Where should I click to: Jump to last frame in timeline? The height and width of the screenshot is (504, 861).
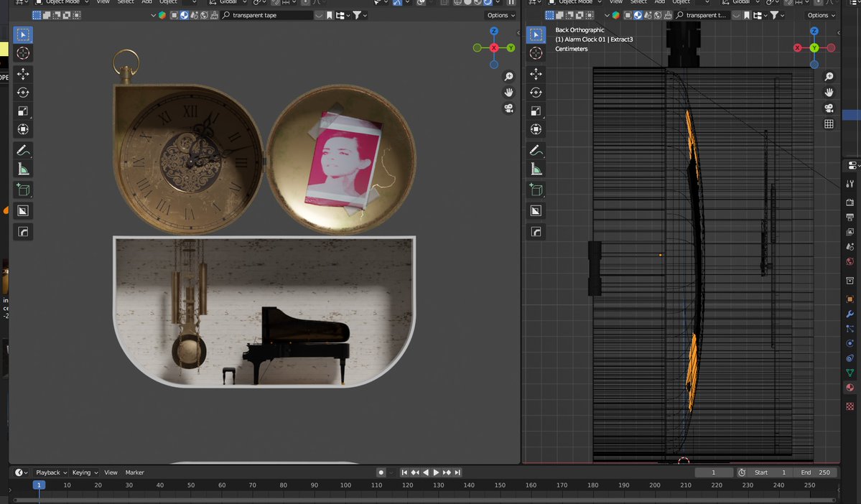tap(457, 472)
